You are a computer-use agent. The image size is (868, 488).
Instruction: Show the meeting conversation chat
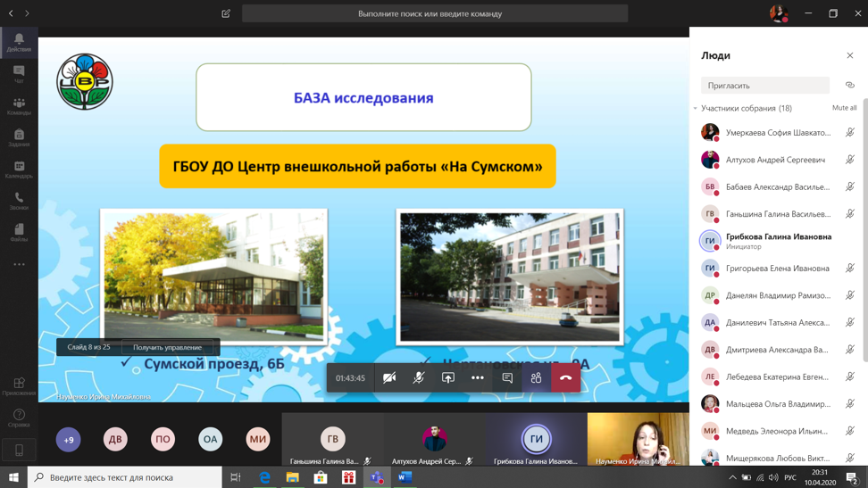(x=507, y=378)
